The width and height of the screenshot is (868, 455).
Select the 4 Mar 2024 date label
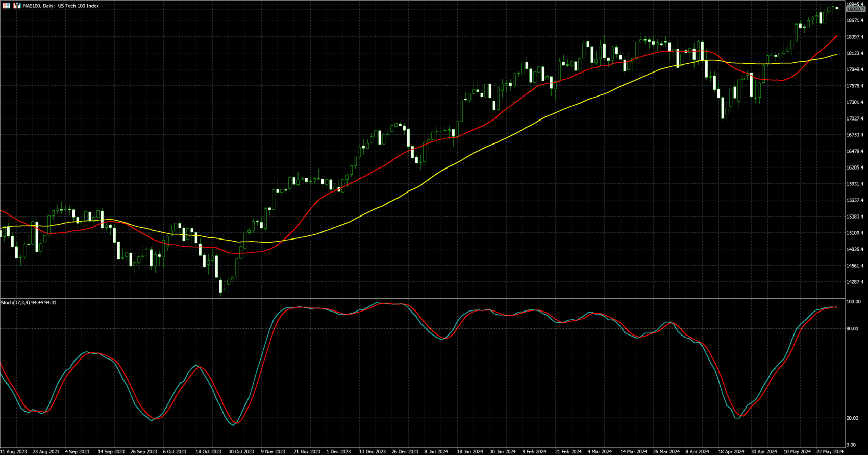[600, 451]
